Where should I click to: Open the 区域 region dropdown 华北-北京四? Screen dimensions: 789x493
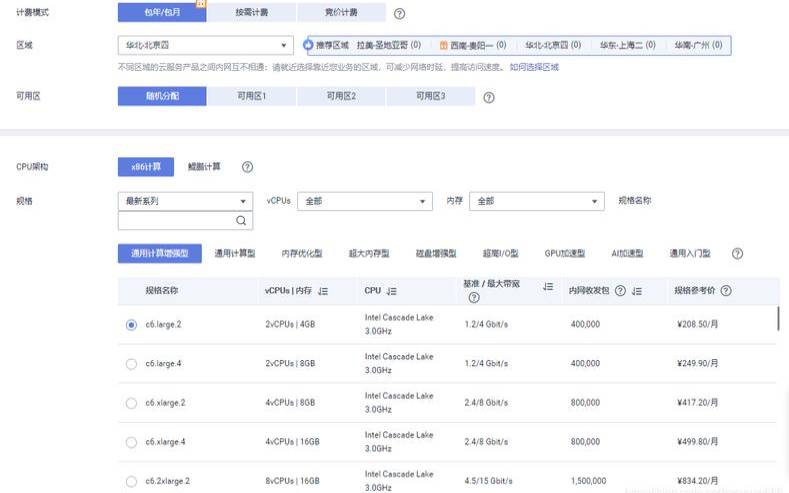[x=206, y=45]
